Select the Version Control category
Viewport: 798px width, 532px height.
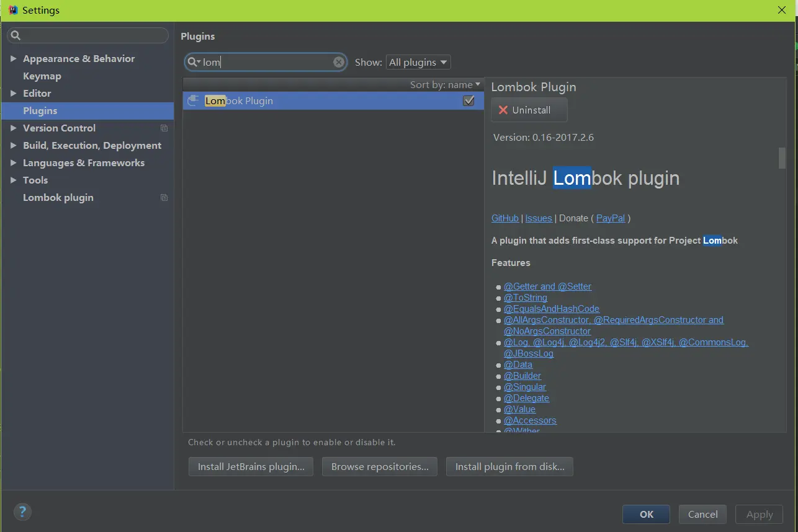tap(59, 128)
